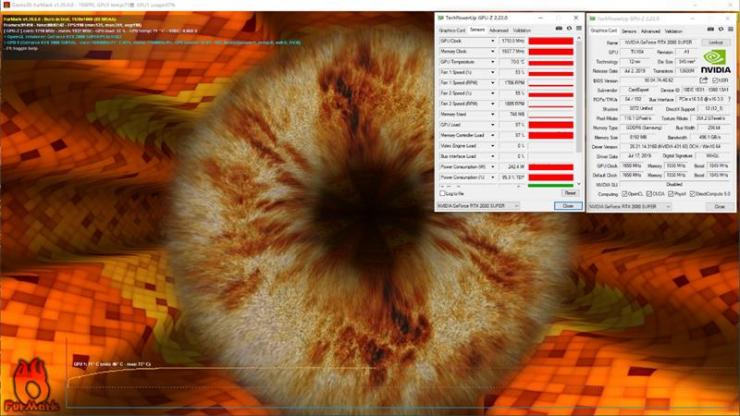Toggle the PhysX checkbox
Screen dimensions: 740x416
(x=671, y=194)
